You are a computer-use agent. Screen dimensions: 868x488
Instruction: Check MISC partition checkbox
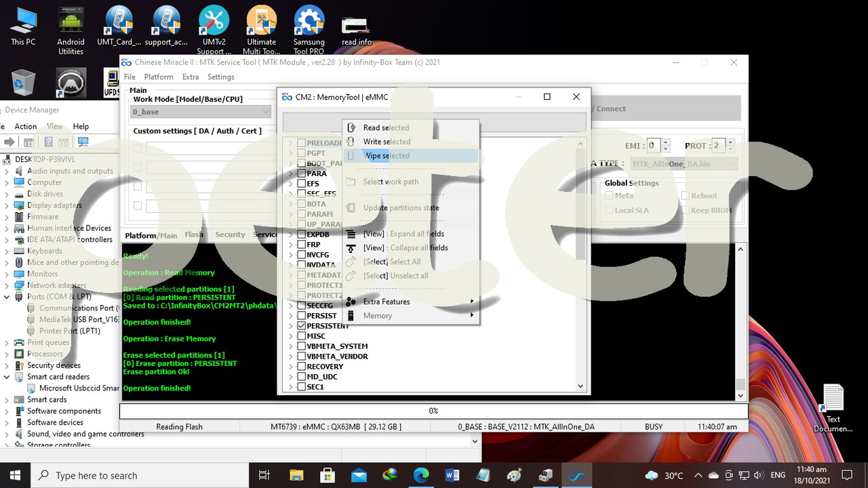pos(302,336)
